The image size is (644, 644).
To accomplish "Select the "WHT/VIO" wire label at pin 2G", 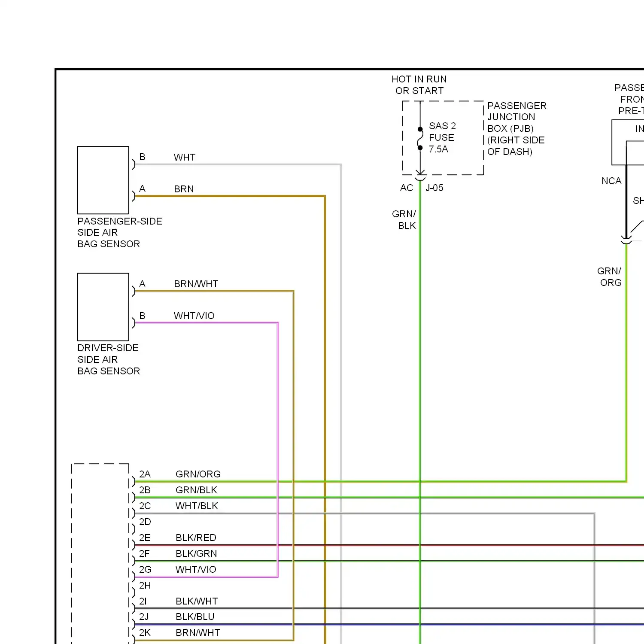I will (196, 569).
